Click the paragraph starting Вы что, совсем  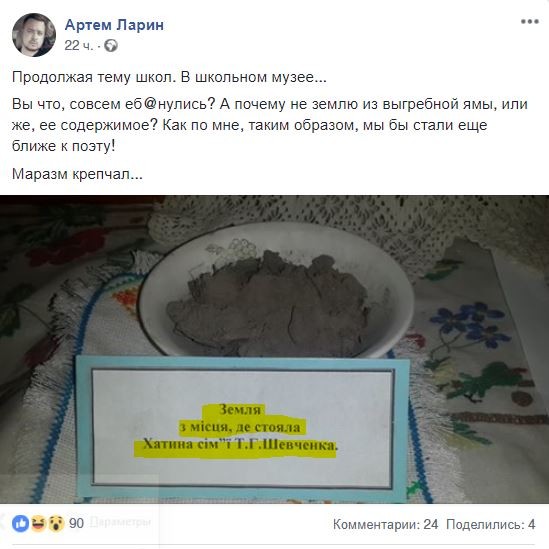pos(270,125)
